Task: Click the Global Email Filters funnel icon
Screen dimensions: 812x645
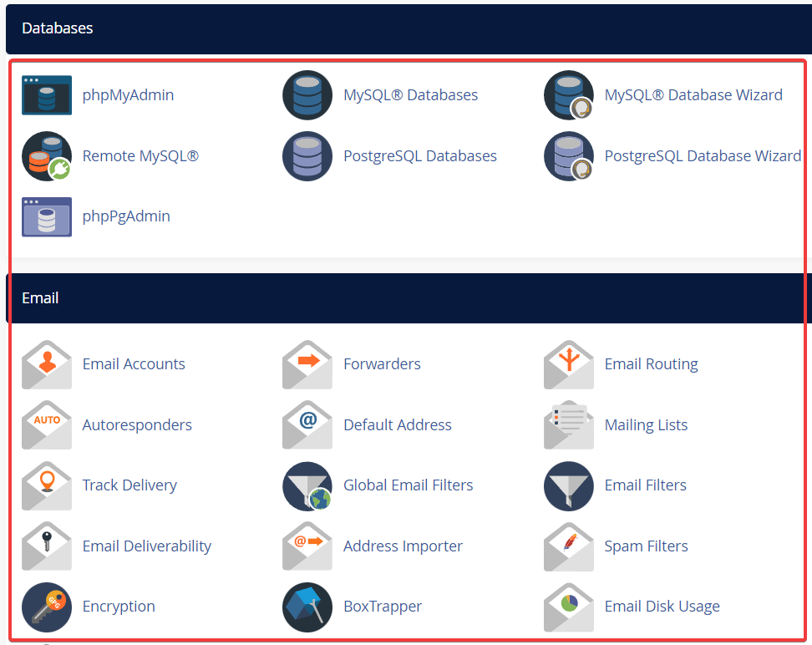Action: coord(307,485)
